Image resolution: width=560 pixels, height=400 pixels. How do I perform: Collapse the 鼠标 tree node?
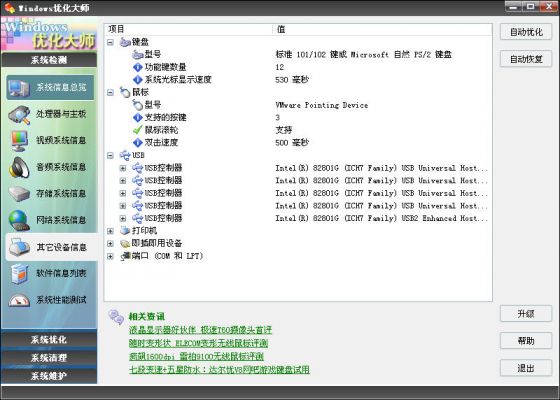pos(110,92)
